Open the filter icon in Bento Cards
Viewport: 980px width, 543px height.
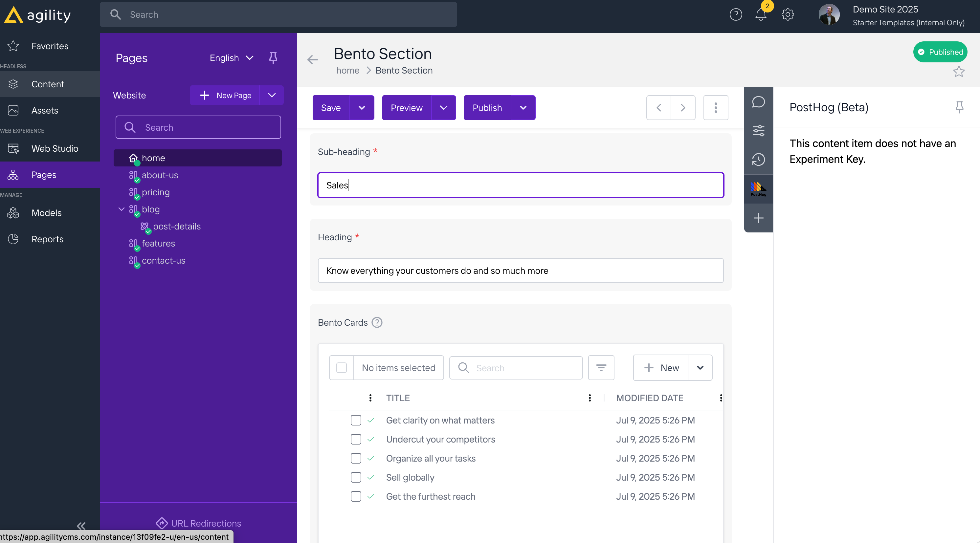tap(601, 368)
